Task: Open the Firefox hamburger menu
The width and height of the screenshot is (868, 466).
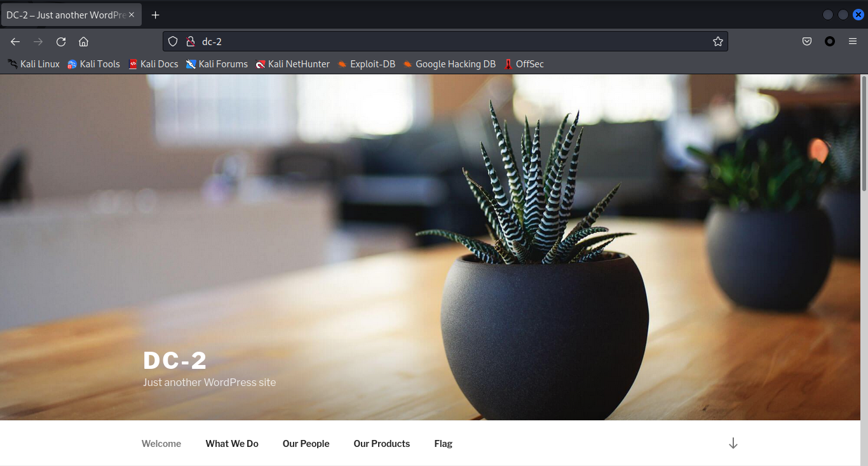Action: click(853, 42)
